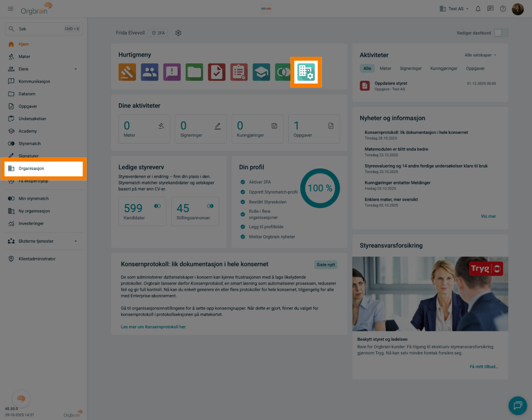The width and height of the screenshot is (532, 420).
Task: Click 'Mottar Orgbrain nyheter' in Din profil
Action: tap(272, 237)
